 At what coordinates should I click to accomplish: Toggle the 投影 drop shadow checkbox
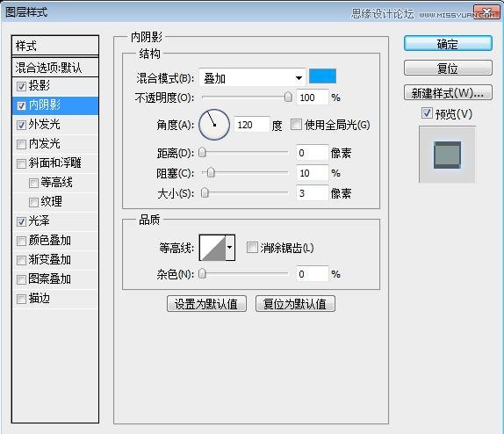[21, 86]
